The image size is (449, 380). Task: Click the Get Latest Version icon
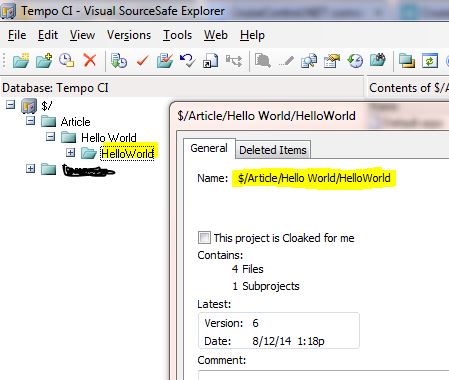pos(119,61)
